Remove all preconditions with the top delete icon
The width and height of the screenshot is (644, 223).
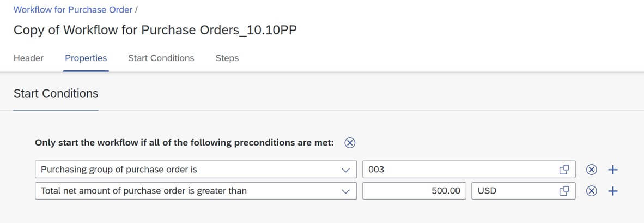[350, 143]
